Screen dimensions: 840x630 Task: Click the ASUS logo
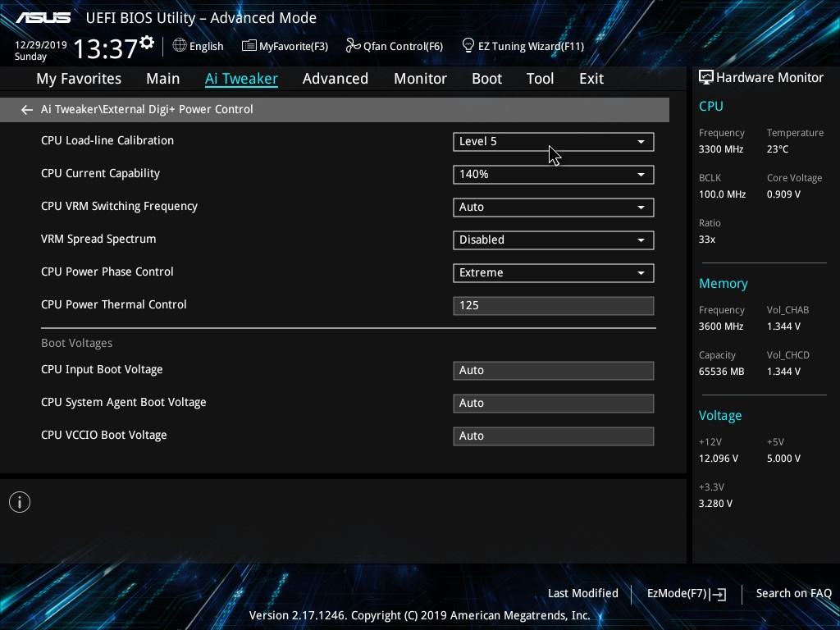click(x=43, y=18)
